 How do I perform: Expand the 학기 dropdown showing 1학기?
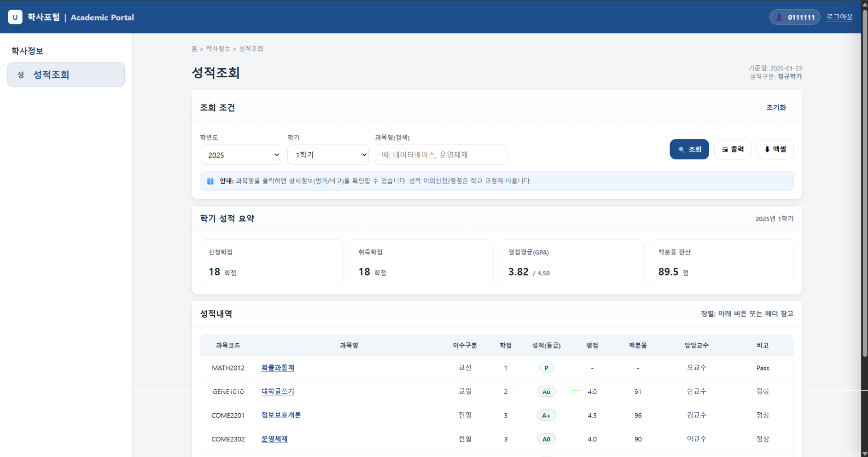328,155
